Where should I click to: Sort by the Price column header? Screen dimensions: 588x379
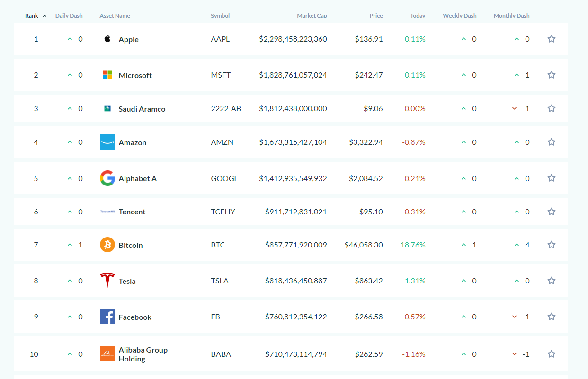(376, 16)
